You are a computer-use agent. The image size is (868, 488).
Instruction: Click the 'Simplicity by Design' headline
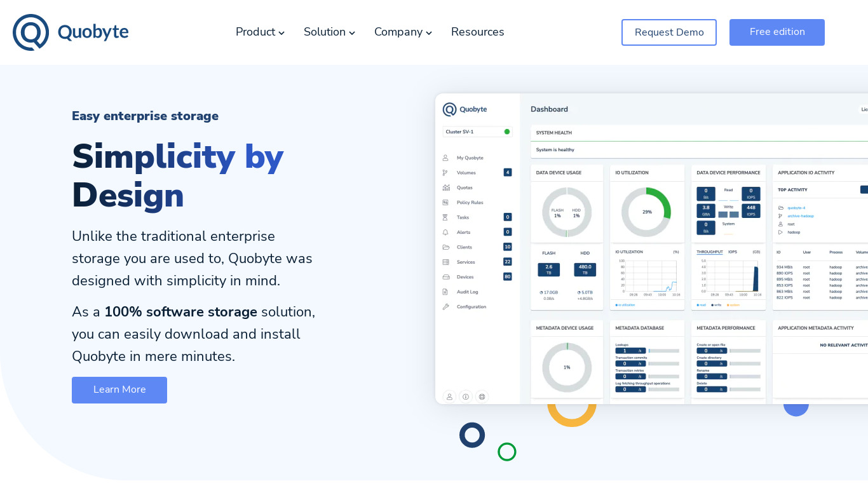click(177, 175)
